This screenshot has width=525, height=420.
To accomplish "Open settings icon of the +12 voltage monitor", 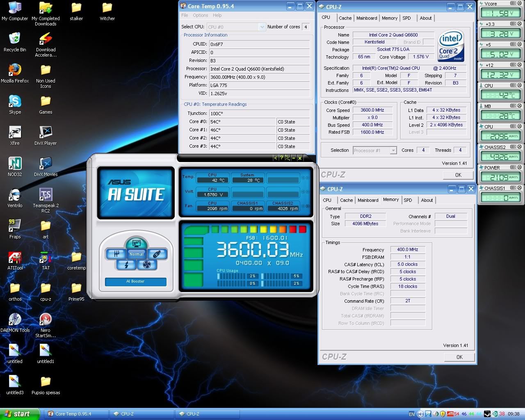I will (x=513, y=65).
